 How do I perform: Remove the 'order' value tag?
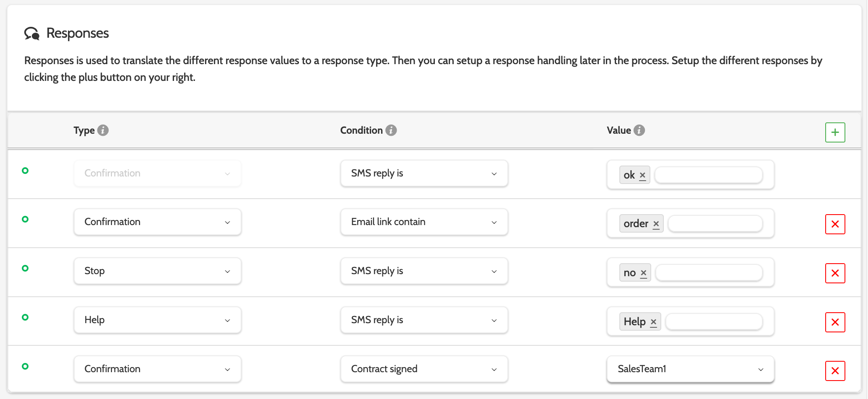coord(656,224)
